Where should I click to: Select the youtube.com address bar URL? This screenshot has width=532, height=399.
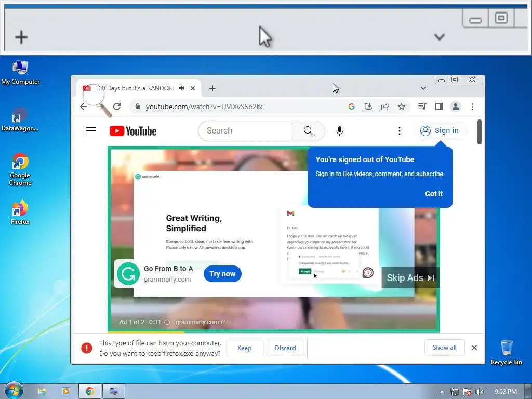[x=204, y=107]
